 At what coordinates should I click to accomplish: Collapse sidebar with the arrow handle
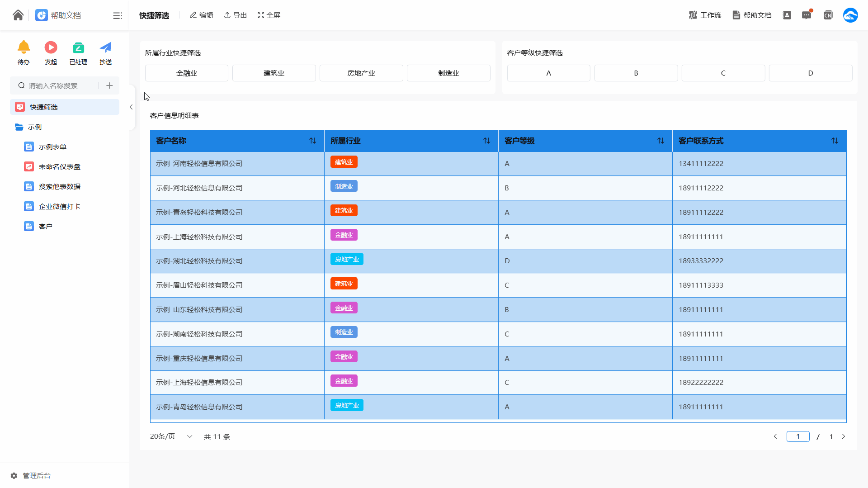pos(131,107)
